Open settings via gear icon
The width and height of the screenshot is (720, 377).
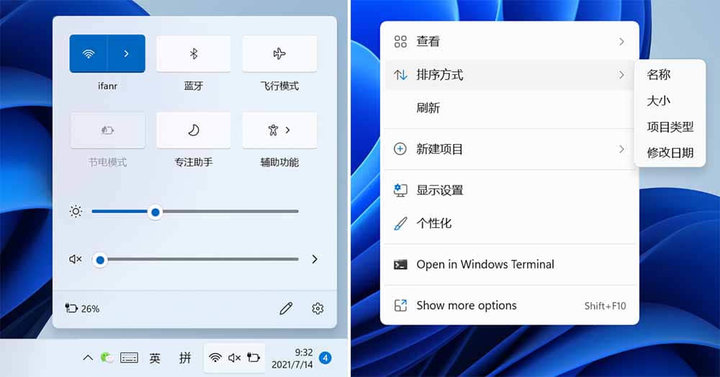(x=317, y=308)
